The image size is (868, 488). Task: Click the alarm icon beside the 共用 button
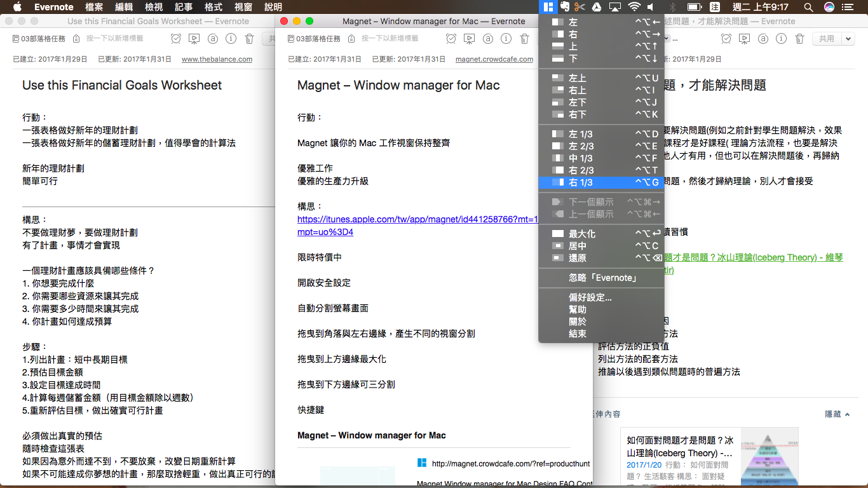click(x=727, y=39)
